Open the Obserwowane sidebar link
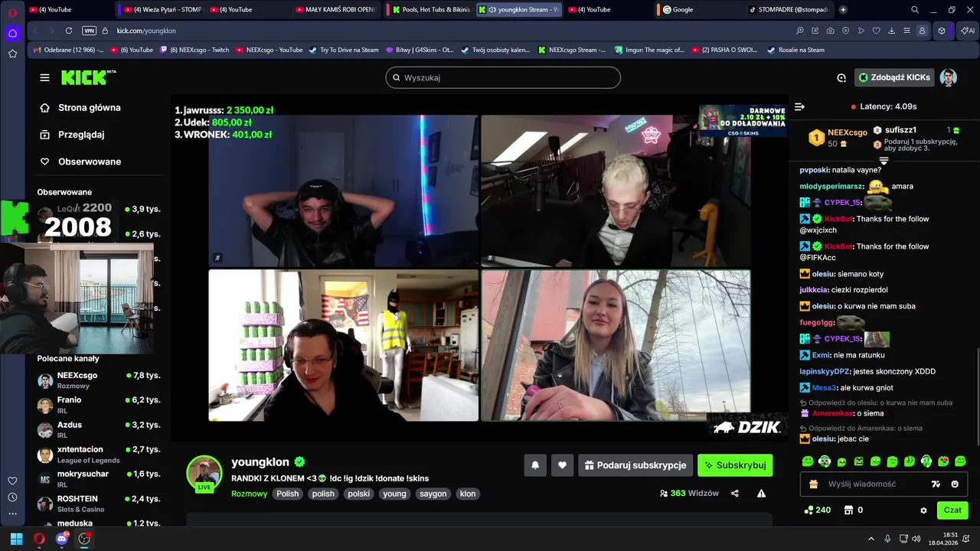The image size is (980, 551). click(80, 161)
